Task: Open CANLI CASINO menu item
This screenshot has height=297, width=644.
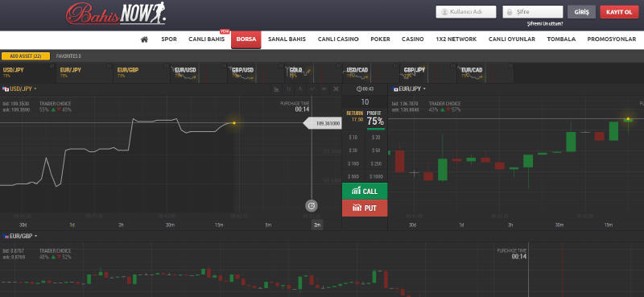Action: coord(338,39)
